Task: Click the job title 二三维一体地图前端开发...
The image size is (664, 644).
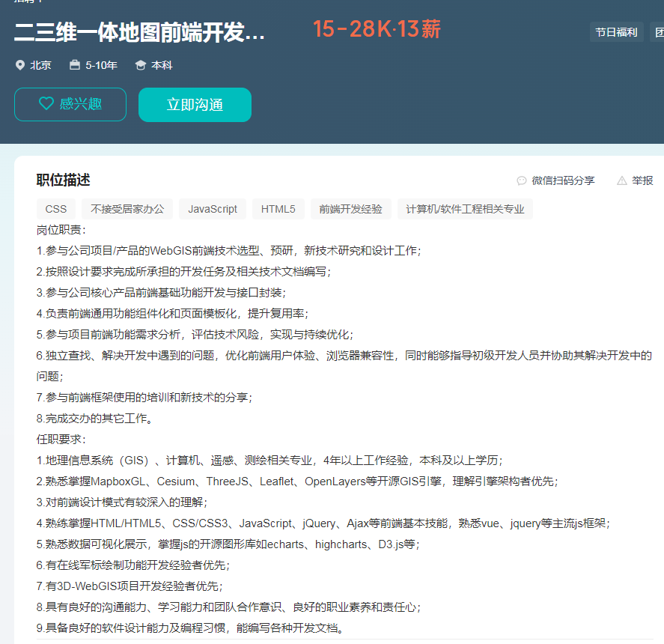Action: tap(139, 32)
